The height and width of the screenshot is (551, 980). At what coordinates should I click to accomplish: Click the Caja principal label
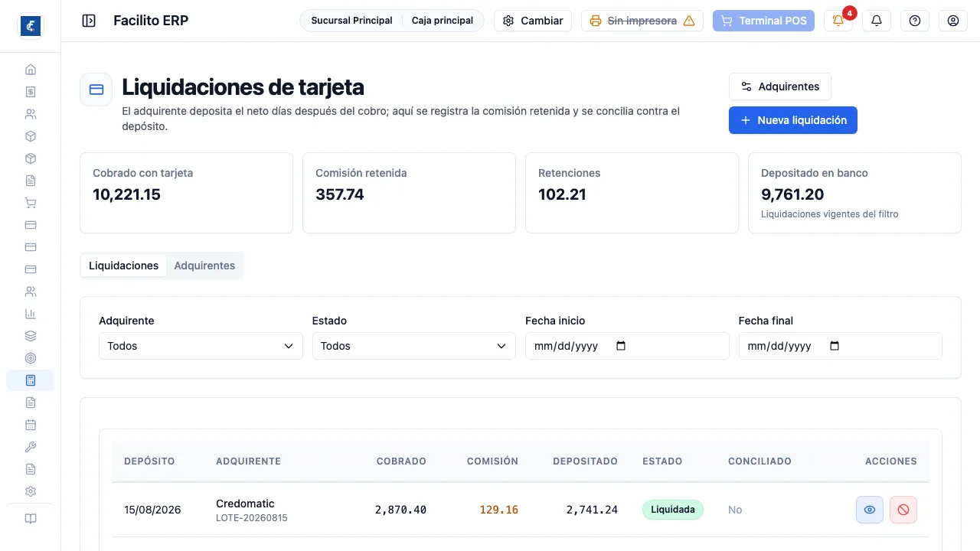pyautogui.click(x=443, y=21)
